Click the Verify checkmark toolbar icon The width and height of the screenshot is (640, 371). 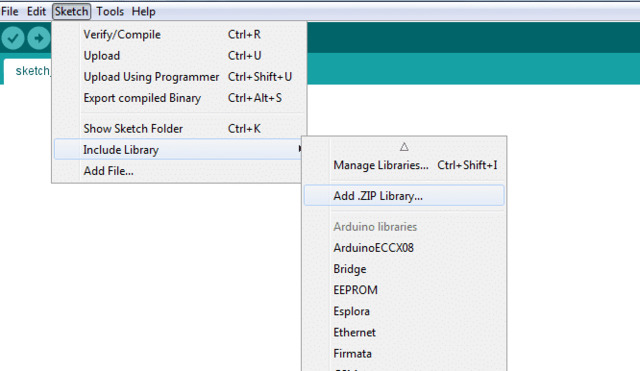pyautogui.click(x=13, y=38)
